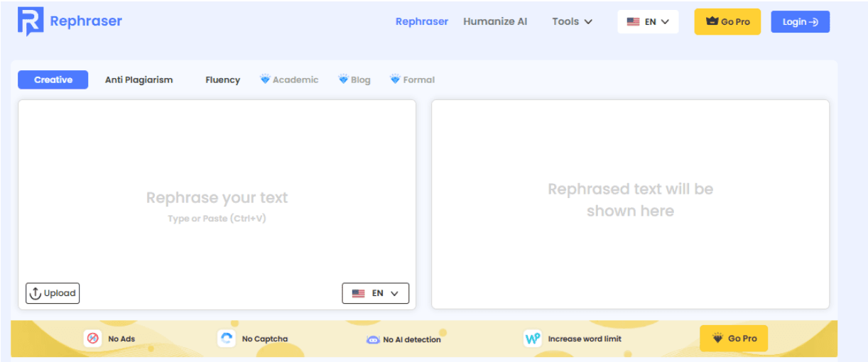Click the "No Ads" label
This screenshot has height=362, width=868.
121,339
